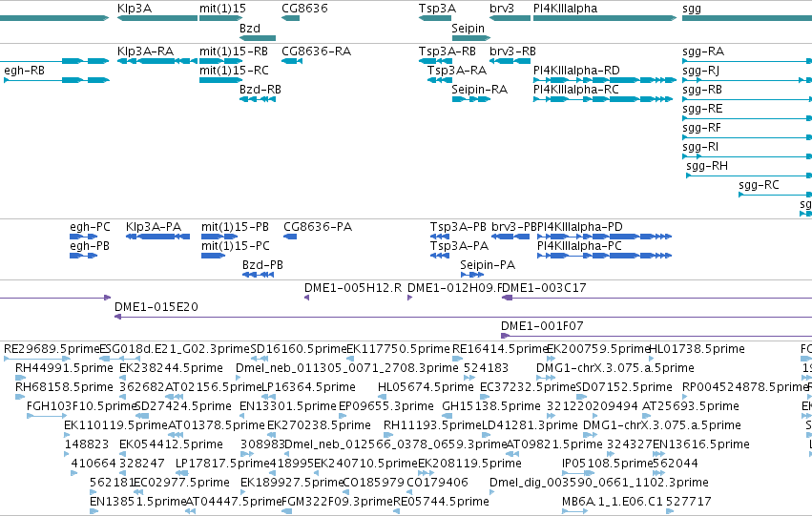
Task: Select the Klp3A gene feature
Action: coord(157,18)
